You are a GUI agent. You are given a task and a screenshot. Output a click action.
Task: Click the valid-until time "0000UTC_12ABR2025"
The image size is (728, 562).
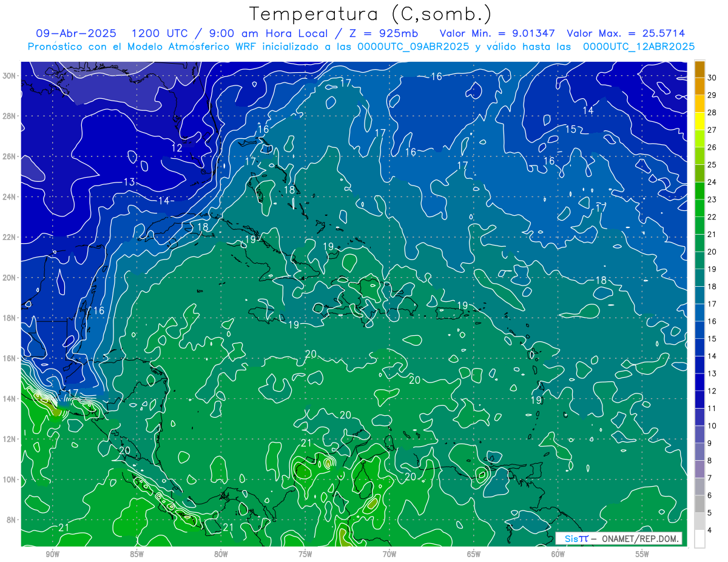(639, 47)
